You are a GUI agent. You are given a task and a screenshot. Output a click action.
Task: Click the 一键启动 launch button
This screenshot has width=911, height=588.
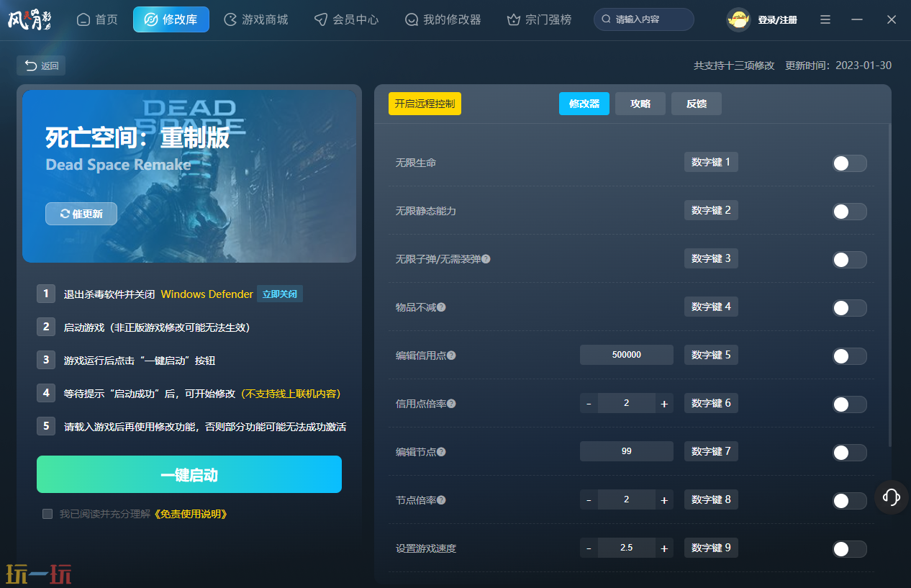(189, 474)
